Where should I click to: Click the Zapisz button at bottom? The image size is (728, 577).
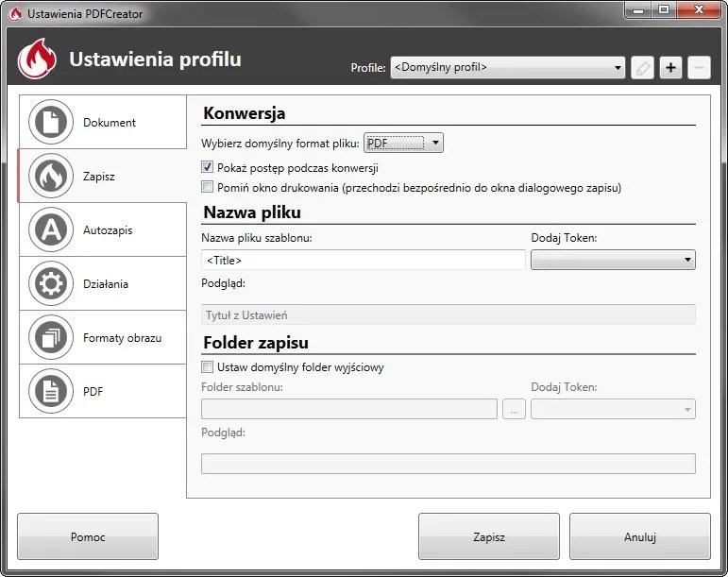[489, 536]
